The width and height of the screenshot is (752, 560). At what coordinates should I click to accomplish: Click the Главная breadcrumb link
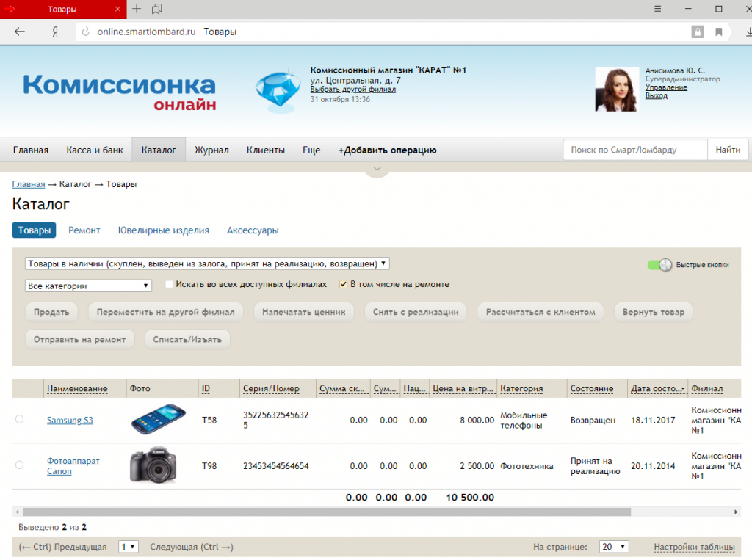point(29,184)
